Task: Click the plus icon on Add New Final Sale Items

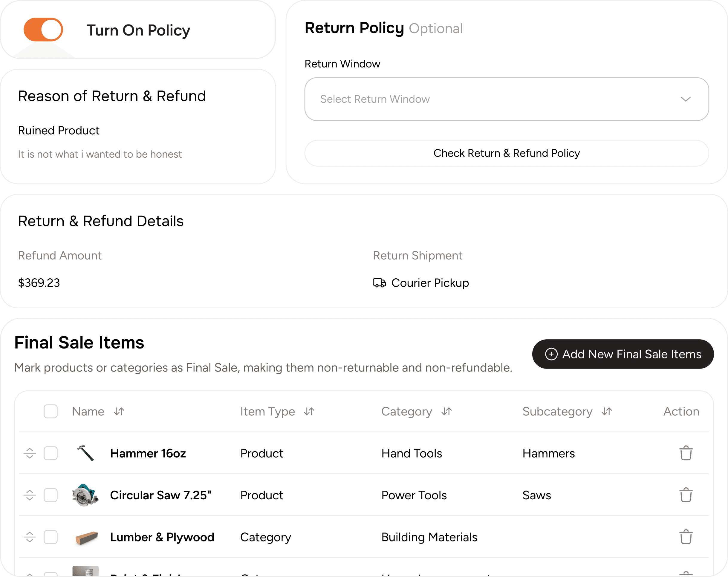Action: 551,354
